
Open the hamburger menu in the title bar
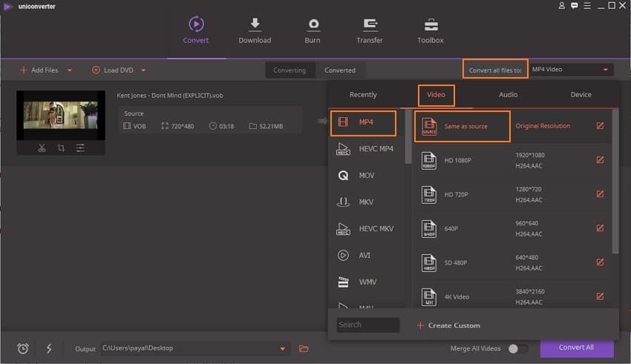pos(587,6)
